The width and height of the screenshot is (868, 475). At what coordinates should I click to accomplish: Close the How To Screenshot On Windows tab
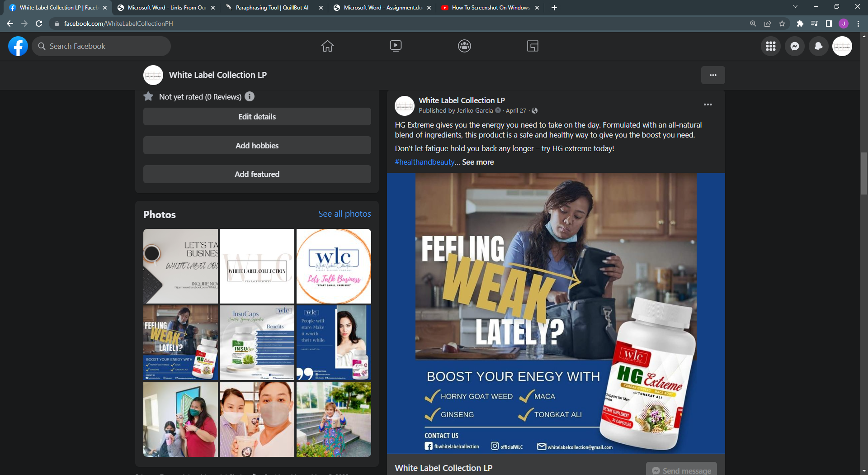[x=537, y=8]
